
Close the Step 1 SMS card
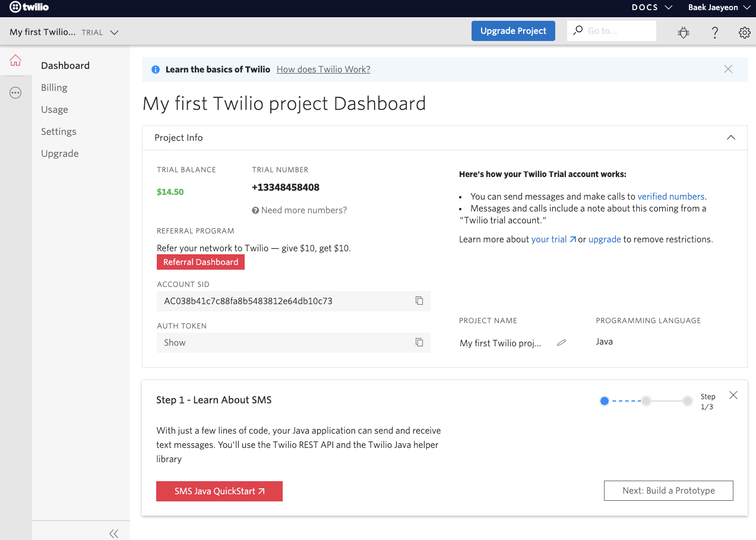click(x=733, y=395)
